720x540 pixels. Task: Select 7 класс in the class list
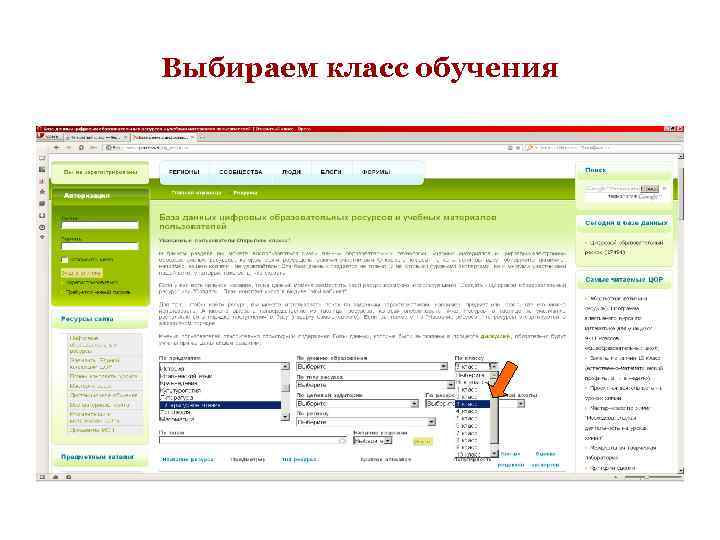[472, 433]
